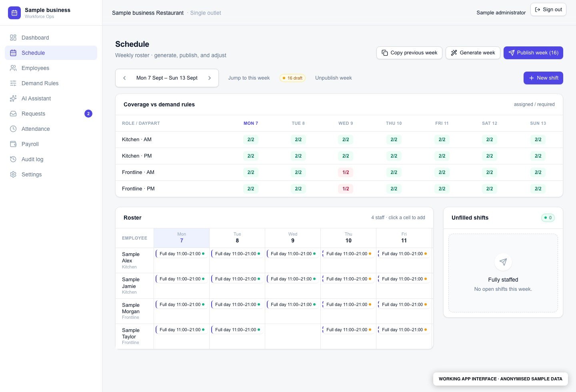Open Sample Alex's Monday 7 shift
The width and height of the screenshot is (576, 392).
tap(182, 254)
